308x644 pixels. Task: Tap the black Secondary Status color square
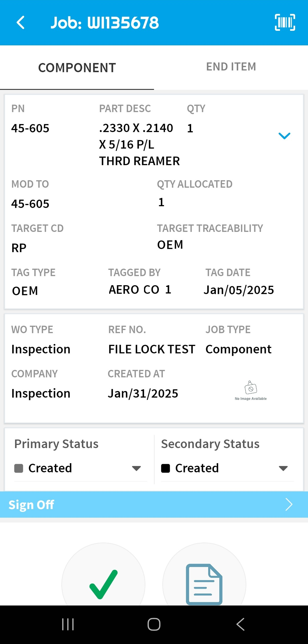click(x=165, y=468)
